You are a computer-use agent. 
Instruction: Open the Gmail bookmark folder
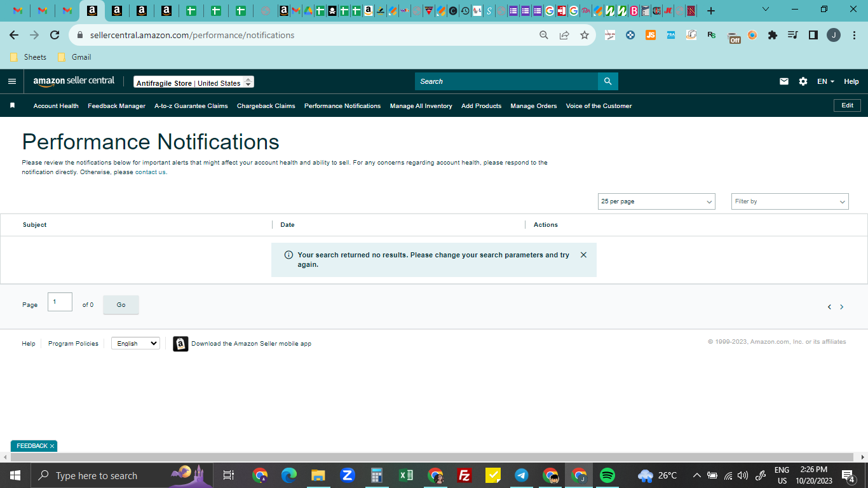point(74,57)
